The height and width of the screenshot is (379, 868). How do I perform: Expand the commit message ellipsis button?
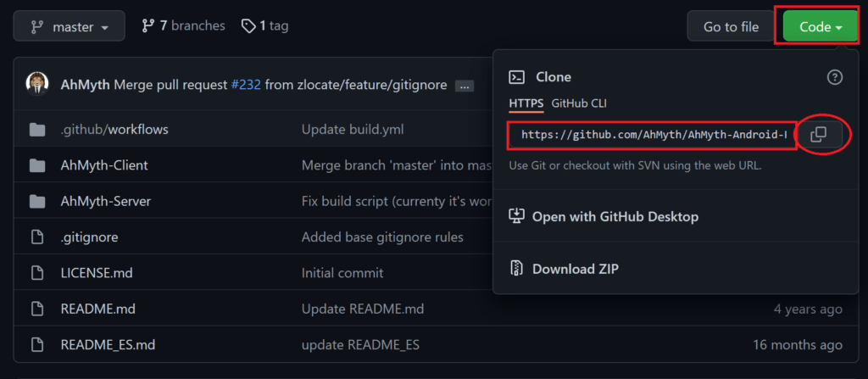point(464,86)
